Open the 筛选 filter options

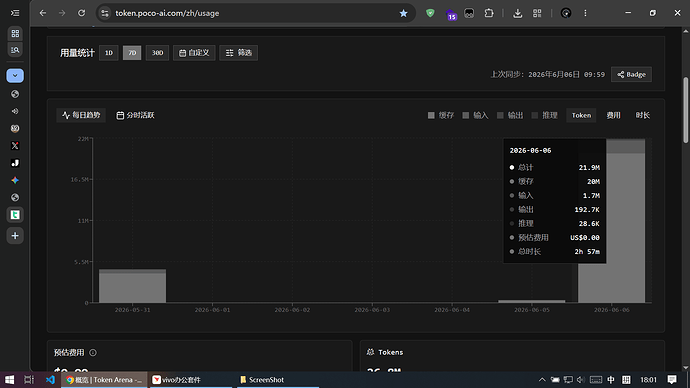click(x=239, y=53)
